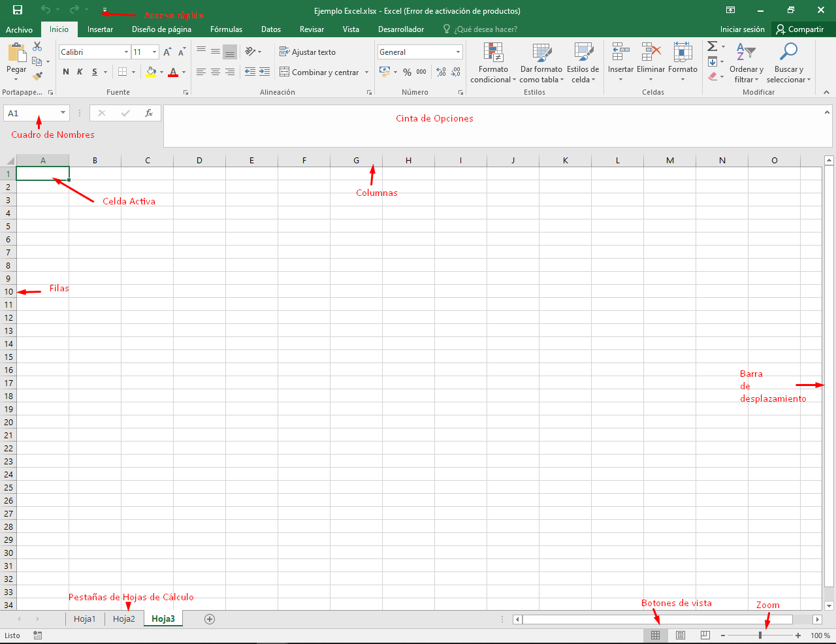This screenshot has height=644, width=836.
Task: Switch to Page Break Preview button
Action: pos(705,636)
